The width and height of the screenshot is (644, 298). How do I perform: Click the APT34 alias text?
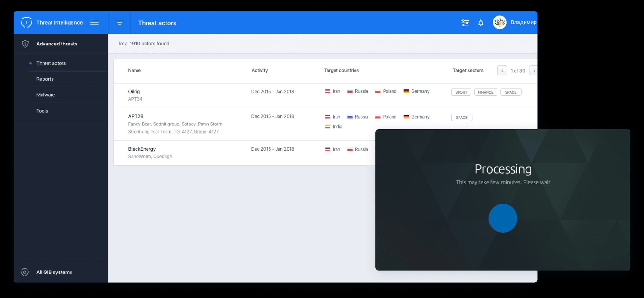tap(135, 99)
